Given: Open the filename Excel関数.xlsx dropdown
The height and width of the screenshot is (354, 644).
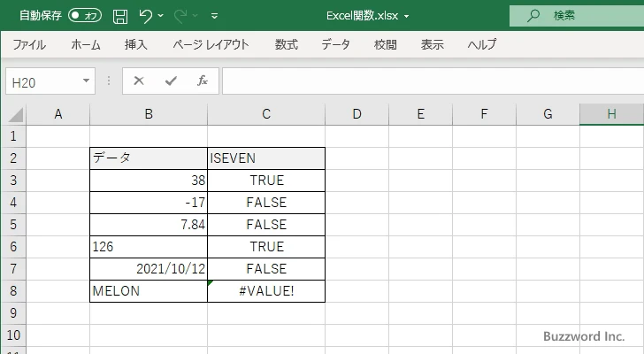Looking at the screenshot, I should click(406, 16).
